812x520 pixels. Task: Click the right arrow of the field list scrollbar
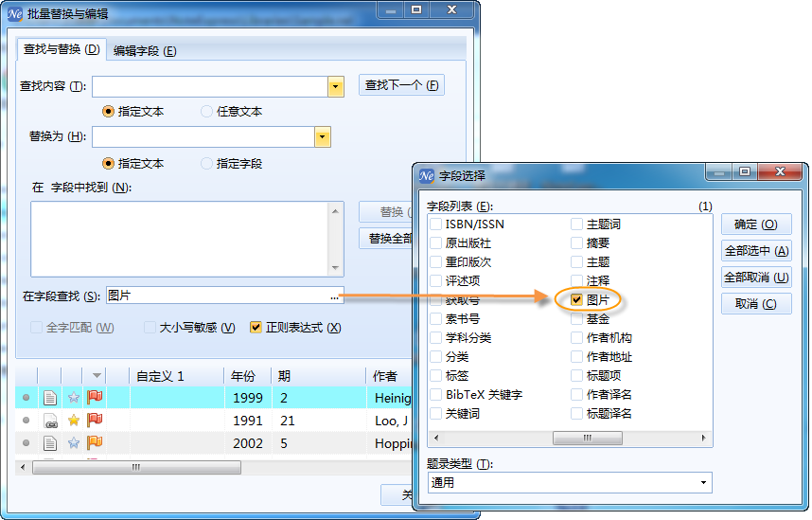[703, 439]
